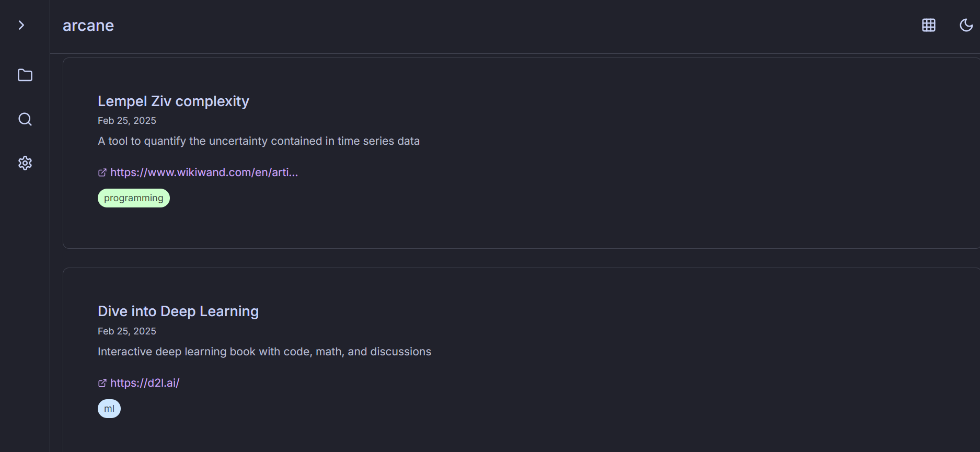Open the https://d2l.ai/ link
This screenshot has height=452, width=980.
[x=145, y=383]
